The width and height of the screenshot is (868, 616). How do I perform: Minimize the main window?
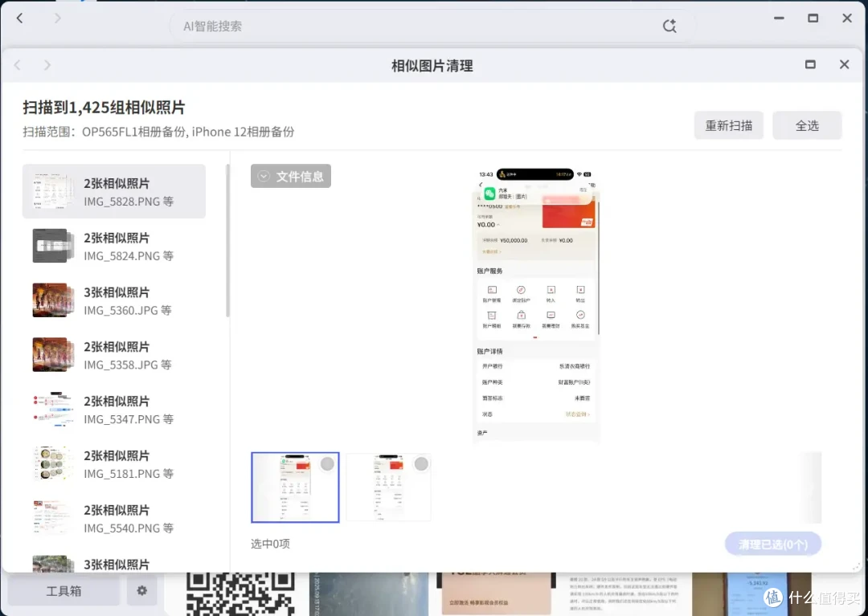coord(779,18)
